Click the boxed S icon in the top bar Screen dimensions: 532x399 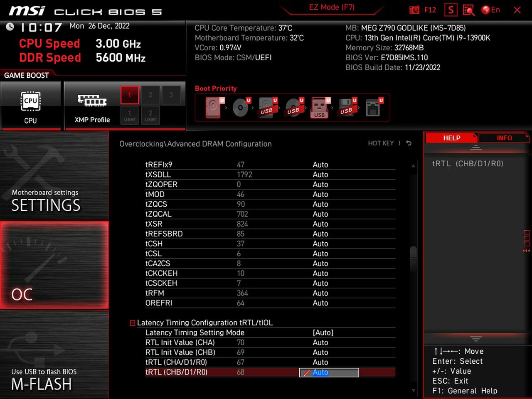[451, 10]
